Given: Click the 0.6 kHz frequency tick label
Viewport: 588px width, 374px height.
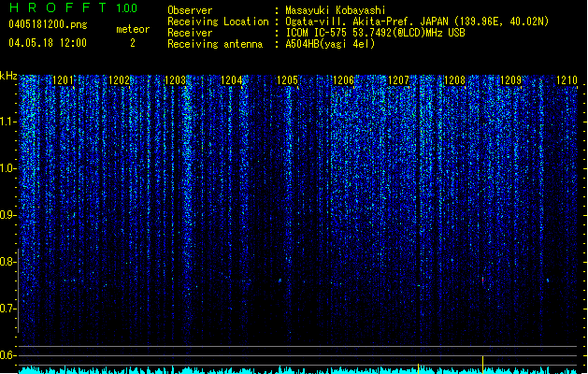Looking at the screenshot, I should pyautogui.click(x=7, y=355).
